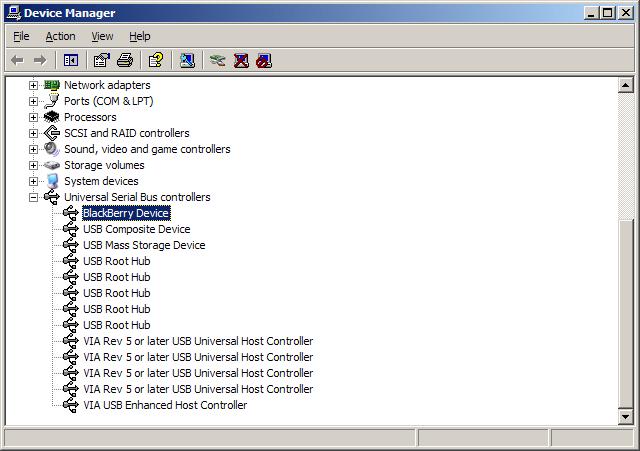This screenshot has width=640, height=451.
Task: Maximize the Device Manager window
Action: [607, 13]
